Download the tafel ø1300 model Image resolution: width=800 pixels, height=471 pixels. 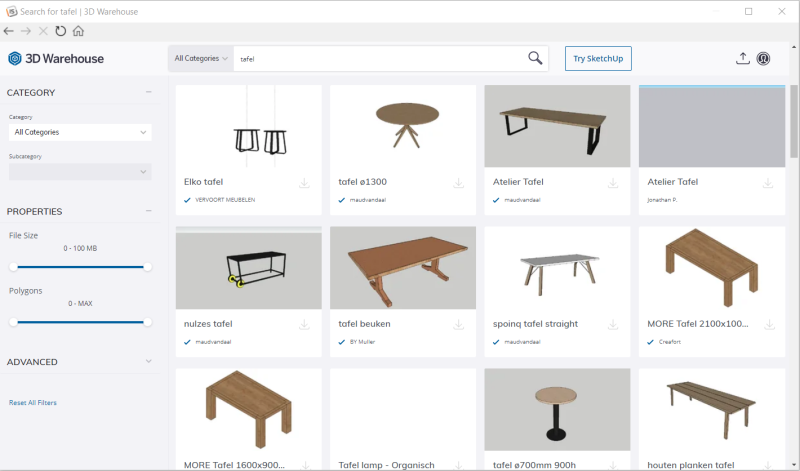[x=458, y=183]
